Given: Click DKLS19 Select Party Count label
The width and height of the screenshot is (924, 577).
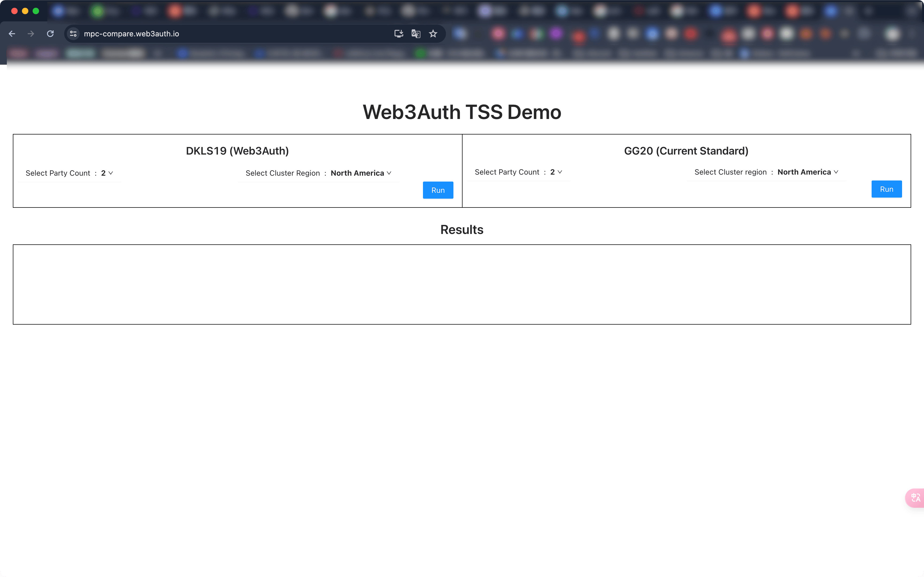Looking at the screenshot, I should point(57,173).
